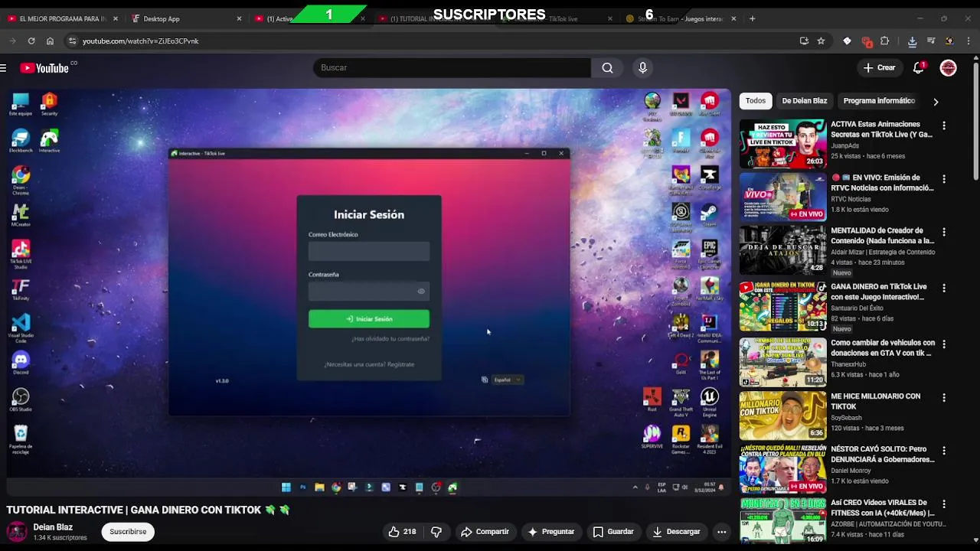The width and height of the screenshot is (980, 551).
Task: Open a new browser tab
Action: (752, 18)
